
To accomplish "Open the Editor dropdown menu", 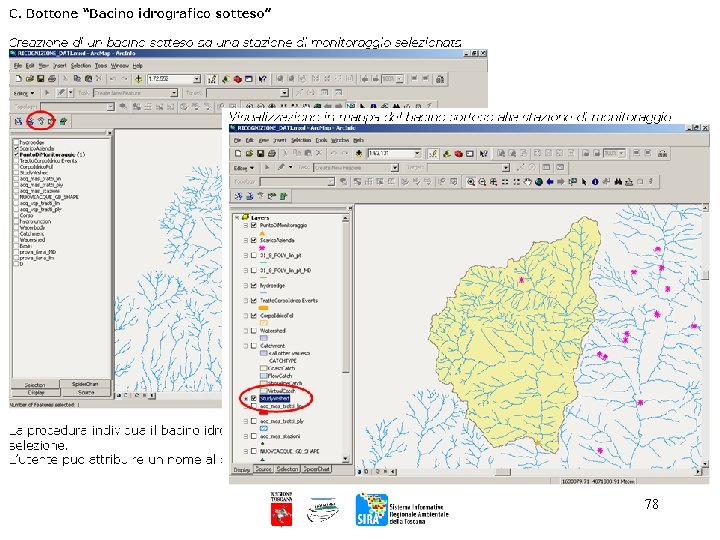I will pyautogui.click(x=243, y=168).
